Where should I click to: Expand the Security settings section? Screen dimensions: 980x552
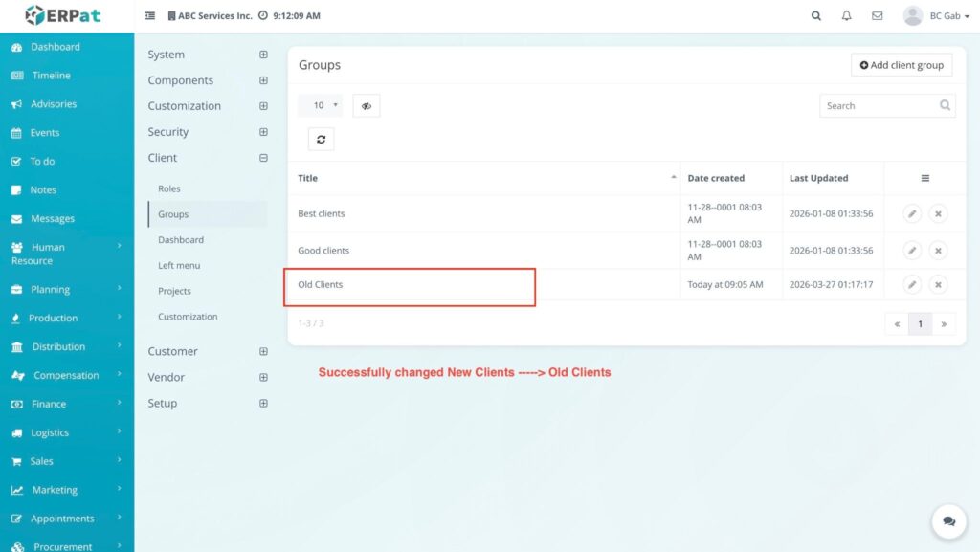[263, 132]
